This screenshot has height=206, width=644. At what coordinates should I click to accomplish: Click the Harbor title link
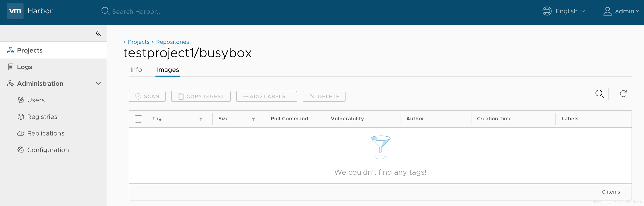point(40,11)
